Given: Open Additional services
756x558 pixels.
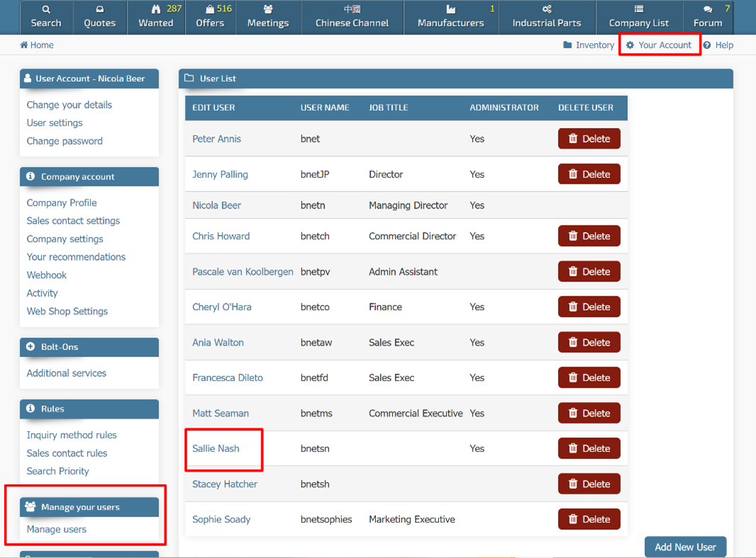Looking at the screenshot, I should click(67, 373).
